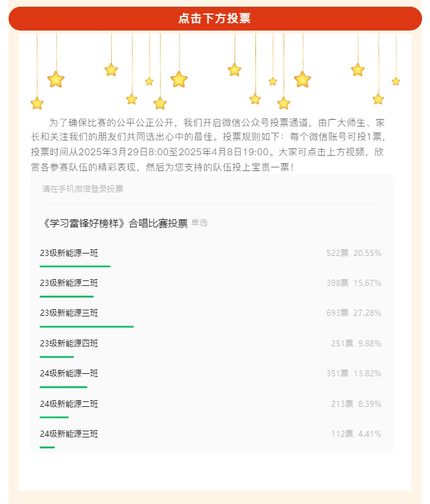Click the 单选 label beside the poll title
Image resolution: width=430 pixels, height=504 pixels.
click(x=199, y=222)
